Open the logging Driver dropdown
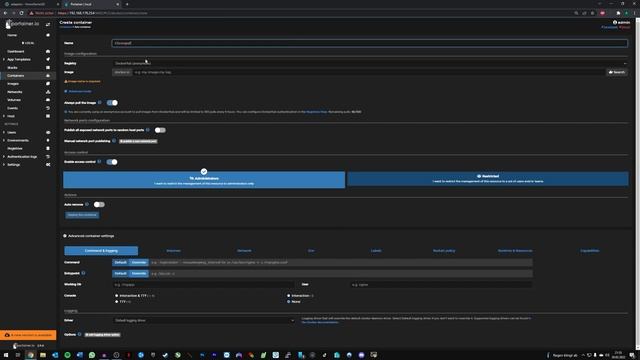The image size is (640, 360). click(x=204, y=320)
